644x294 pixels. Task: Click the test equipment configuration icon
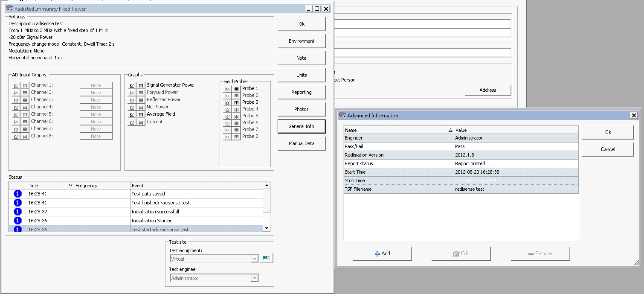267,258
